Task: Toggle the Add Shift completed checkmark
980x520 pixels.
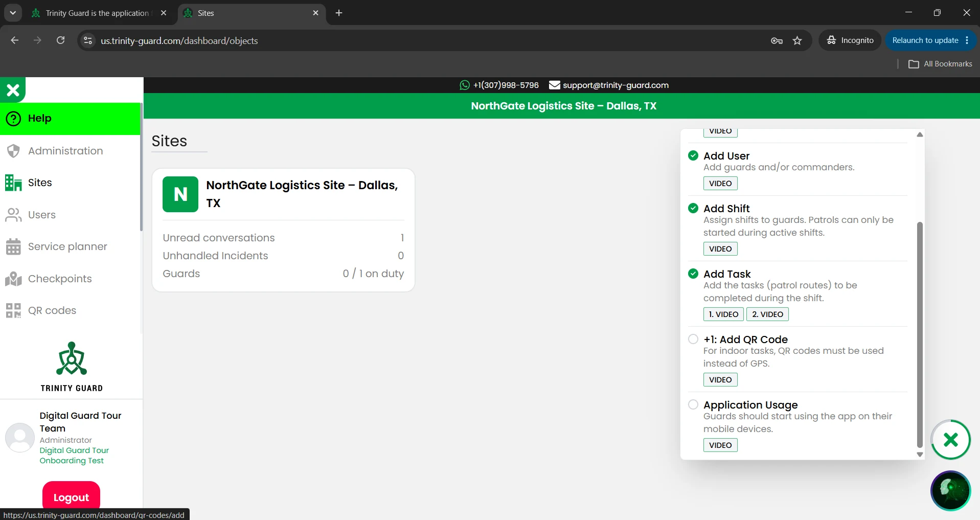Action: (x=693, y=208)
